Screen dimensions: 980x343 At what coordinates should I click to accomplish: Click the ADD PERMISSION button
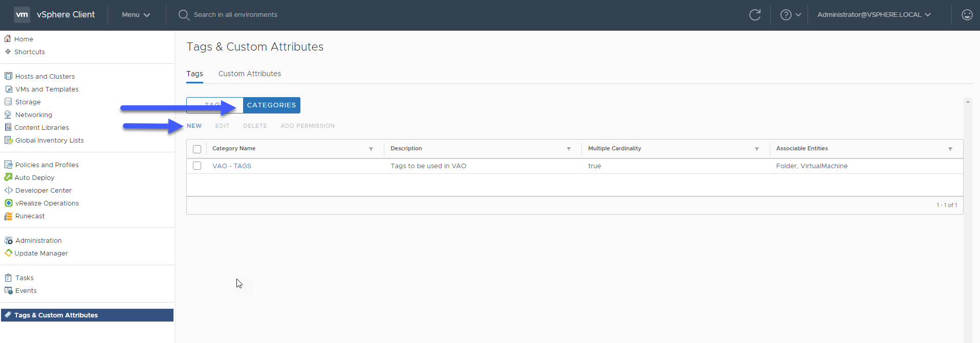[308, 126]
